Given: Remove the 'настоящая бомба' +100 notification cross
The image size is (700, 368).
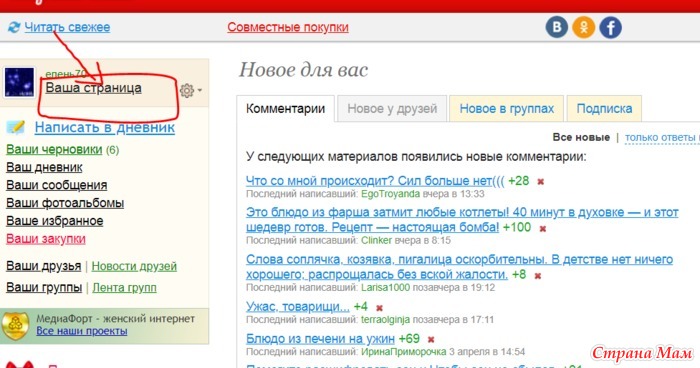Looking at the screenshot, I should click(x=542, y=229).
